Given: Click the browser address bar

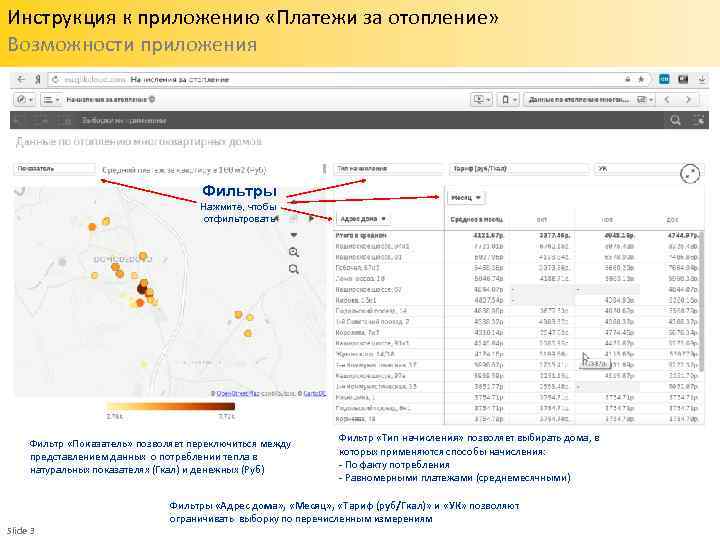Looking at the screenshot, I should click(349, 79).
